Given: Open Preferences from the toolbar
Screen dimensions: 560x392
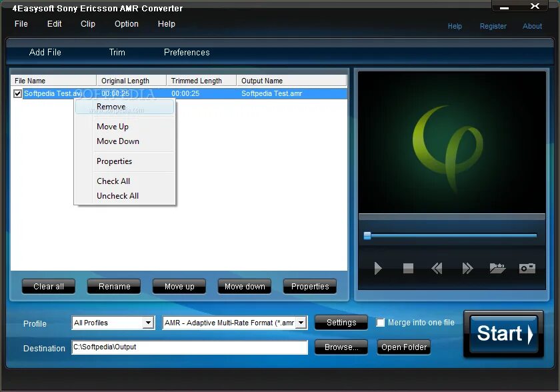Looking at the screenshot, I should 187,53.
